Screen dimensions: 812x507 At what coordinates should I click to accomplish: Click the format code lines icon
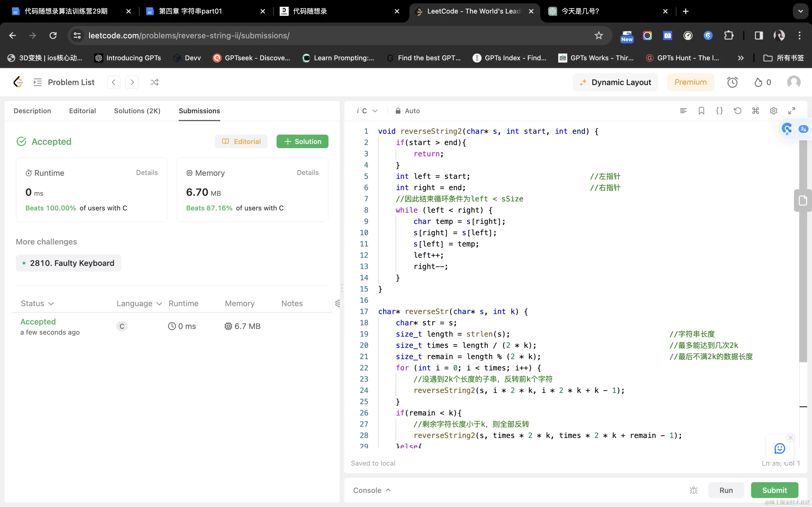click(x=683, y=111)
